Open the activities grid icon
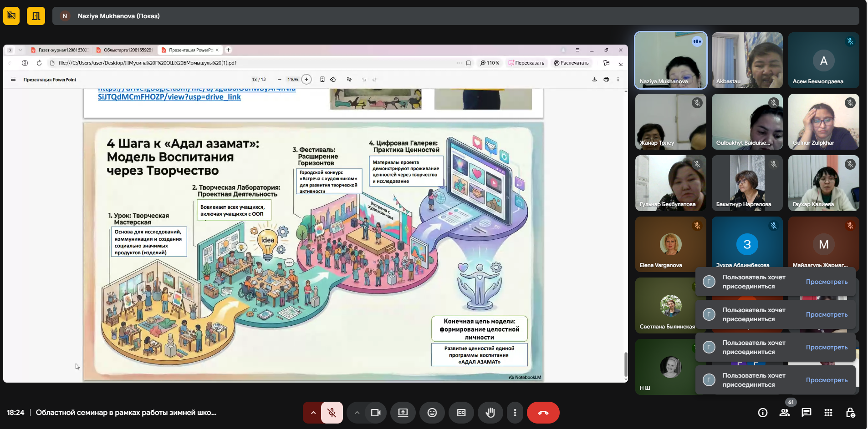This screenshot has height=429, width=868. (828, 413)
